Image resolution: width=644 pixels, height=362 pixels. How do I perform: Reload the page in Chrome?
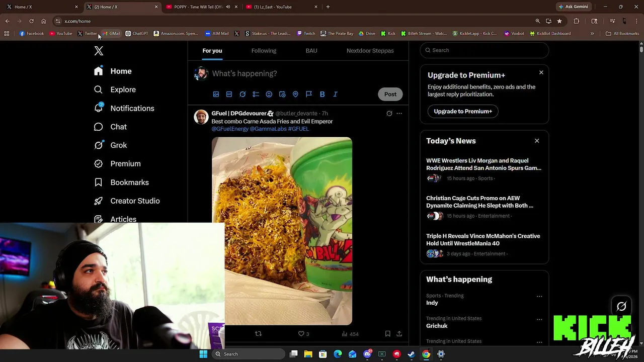click(31, 21)
